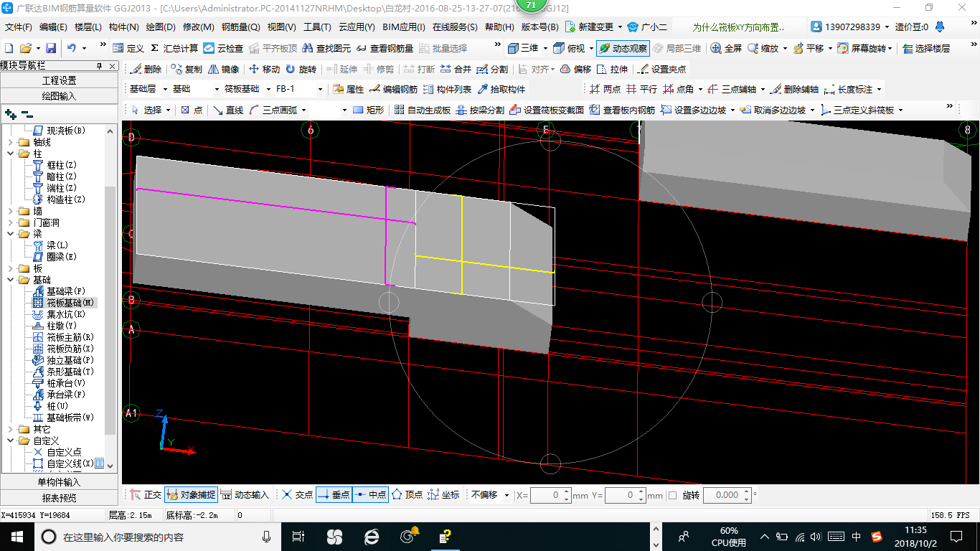Click 自动生成板 auto-generate slab

423,110
